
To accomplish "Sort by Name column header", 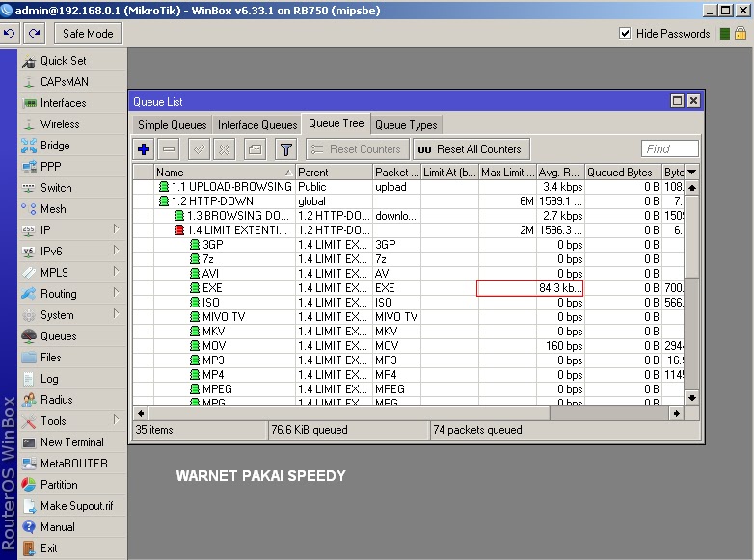I will click(224, 173).
